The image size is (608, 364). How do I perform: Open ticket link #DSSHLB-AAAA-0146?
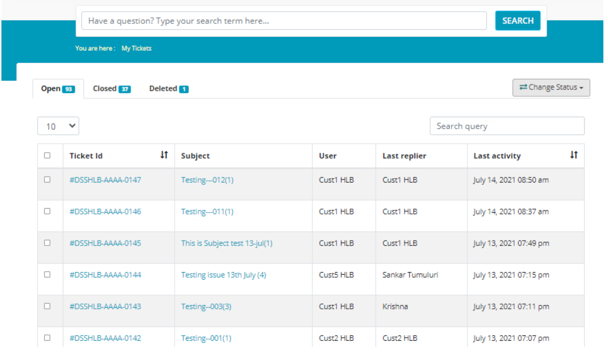coord(105,212)
